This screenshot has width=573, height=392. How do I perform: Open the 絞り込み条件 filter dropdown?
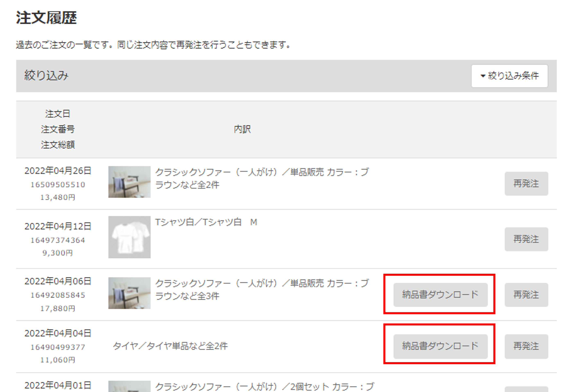coord(509,76)
